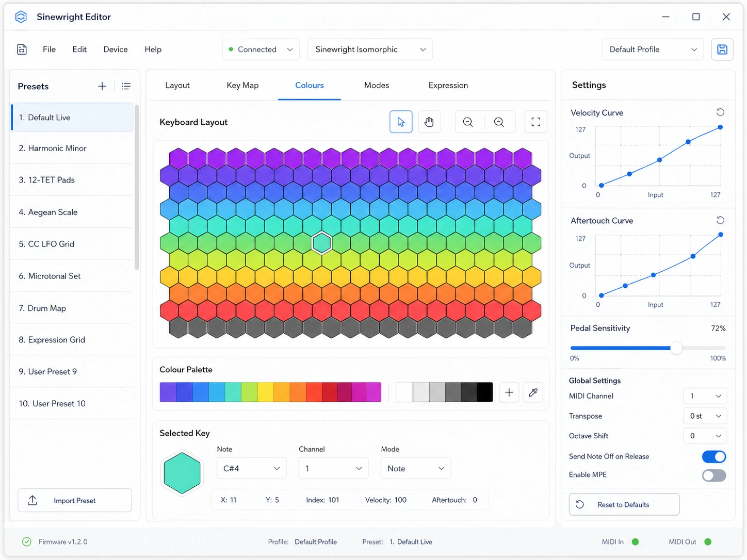Select the Aegean Scale preset

pyautogui.click(x=72, y=212)
